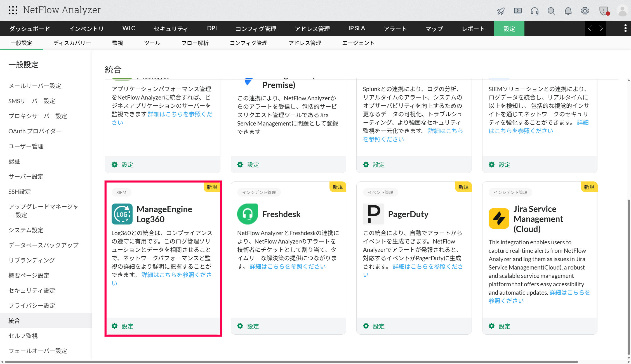
Task: Click the rocket quick-start icon
Action: pos(501,11)
